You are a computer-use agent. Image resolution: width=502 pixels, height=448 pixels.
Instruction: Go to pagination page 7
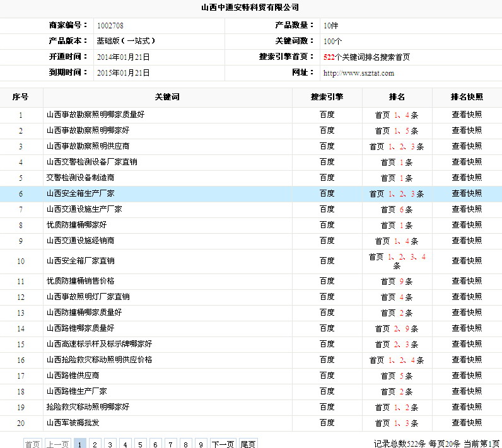(170, 444)
